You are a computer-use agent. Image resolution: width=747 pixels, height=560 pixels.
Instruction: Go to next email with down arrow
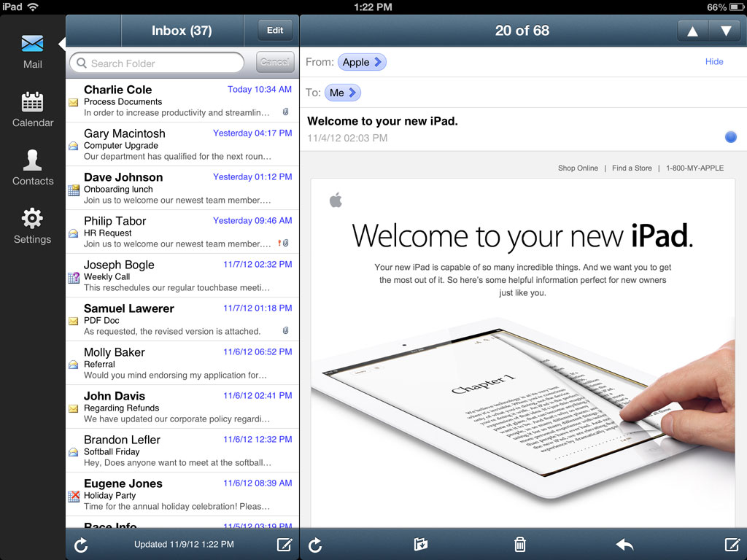tap(724, 30)
